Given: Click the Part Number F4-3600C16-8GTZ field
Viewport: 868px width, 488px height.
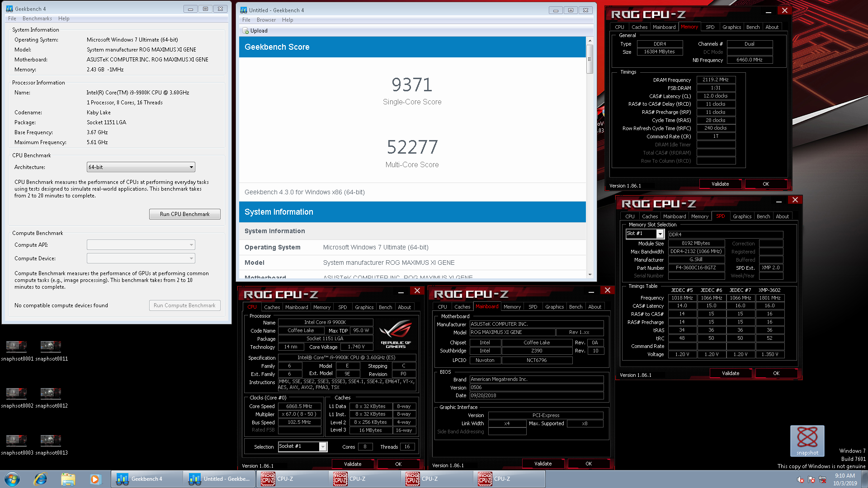Looking at the screenshot, I should point(696,267).
